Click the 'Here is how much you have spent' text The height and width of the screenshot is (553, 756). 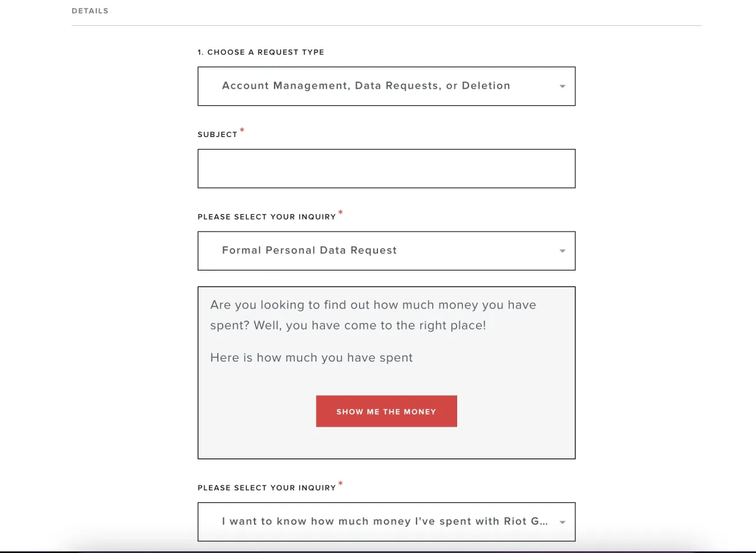tap(311, 357)
